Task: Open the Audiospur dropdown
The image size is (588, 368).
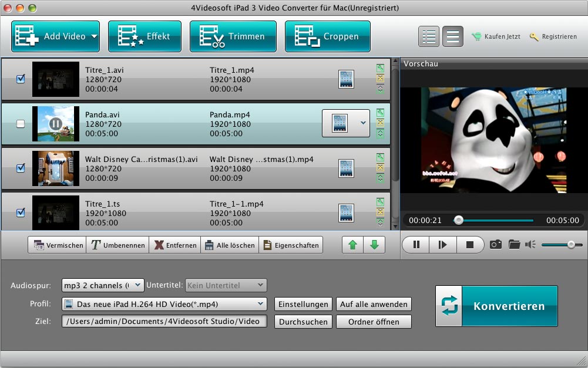Action: (137, 285)
